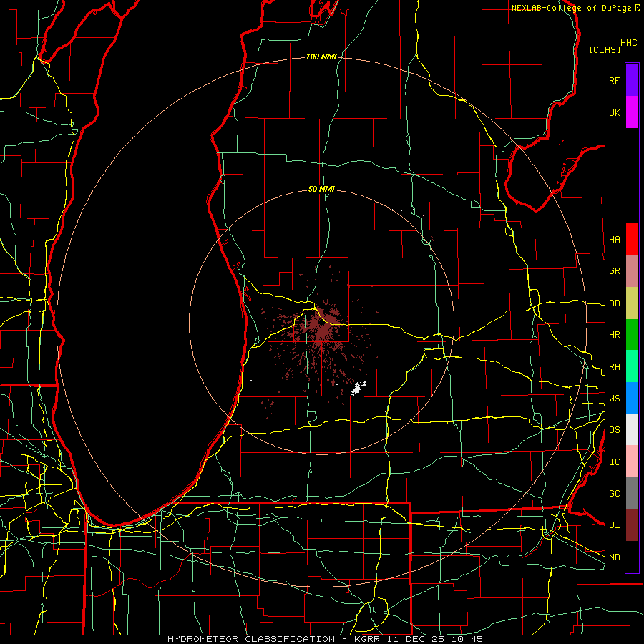The height and width of the screenshot is (644, 644).
Task: Click the '[CLAS]' units label
Action: pos(605,49)
